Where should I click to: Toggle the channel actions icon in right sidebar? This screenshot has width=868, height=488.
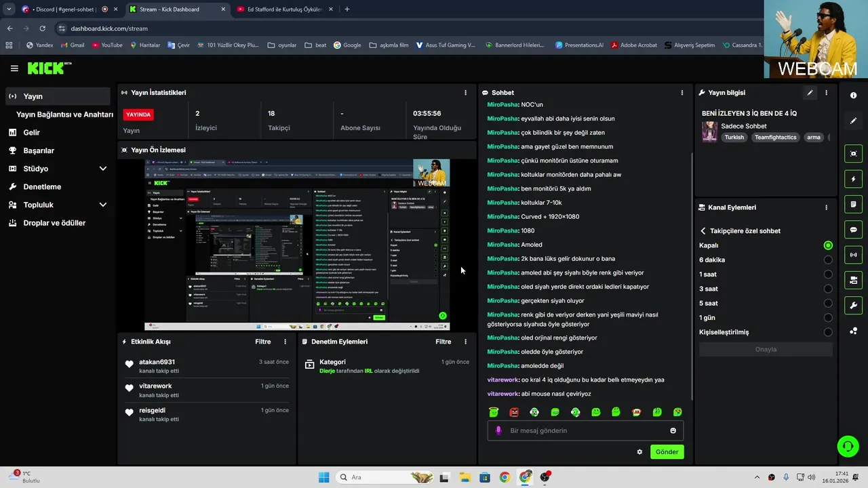tap(853, 280)
